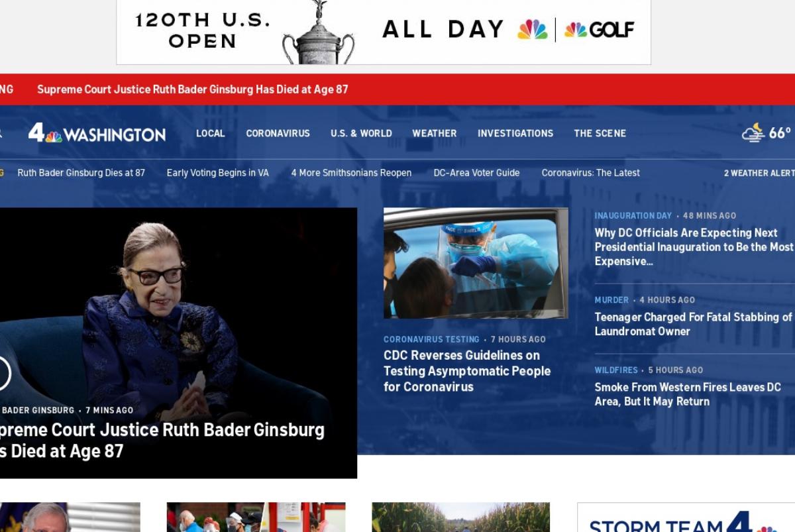Screen dimensions: 795x532
Task: Open the coronavirus testing photo thumbnail
Action: coord(476,263)
